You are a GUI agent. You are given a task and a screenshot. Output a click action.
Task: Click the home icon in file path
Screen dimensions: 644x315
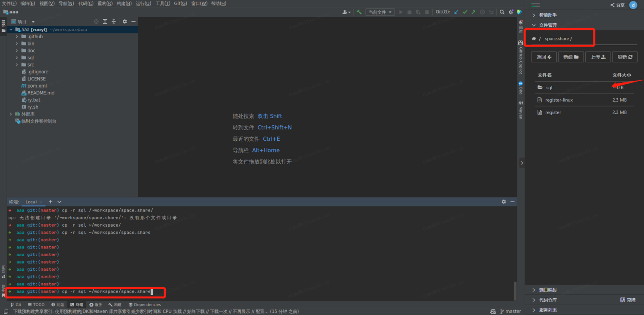click(534, 39)
